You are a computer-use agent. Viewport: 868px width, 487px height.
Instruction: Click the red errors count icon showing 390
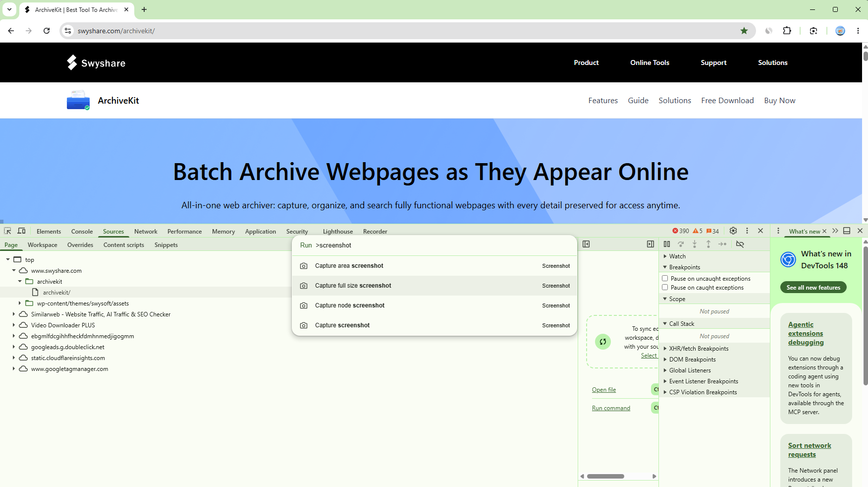click(x=681, y=231)
